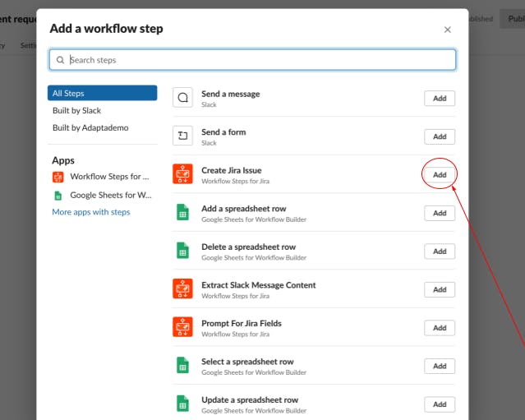The width and height of the screenshot is (525, 420).
Task: Click the Google Sheets app icon in the sidebar
Action: (58, 196)
